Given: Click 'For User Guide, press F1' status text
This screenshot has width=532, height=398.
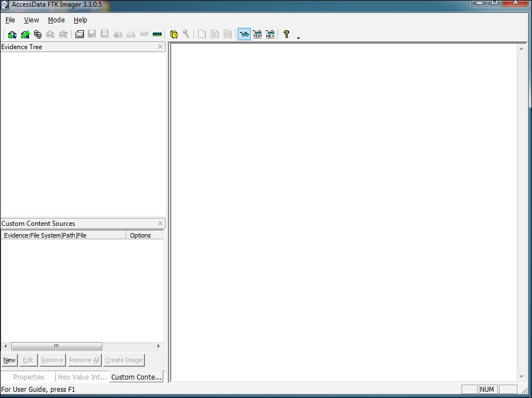Looking at the screenshot, I should [x=38, y=389].
